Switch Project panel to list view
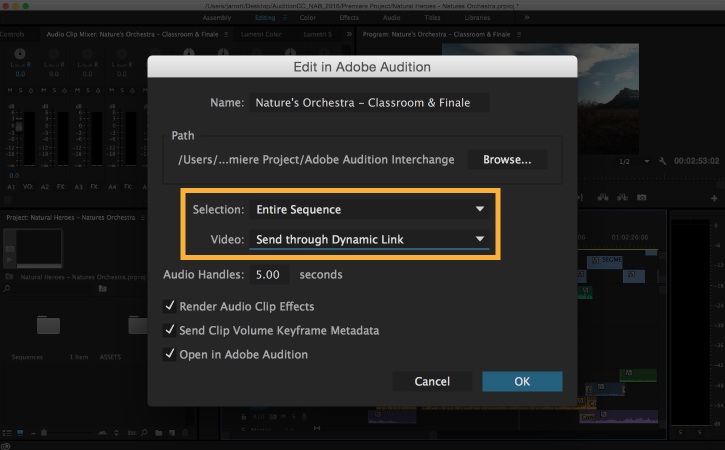 [7, 433]
